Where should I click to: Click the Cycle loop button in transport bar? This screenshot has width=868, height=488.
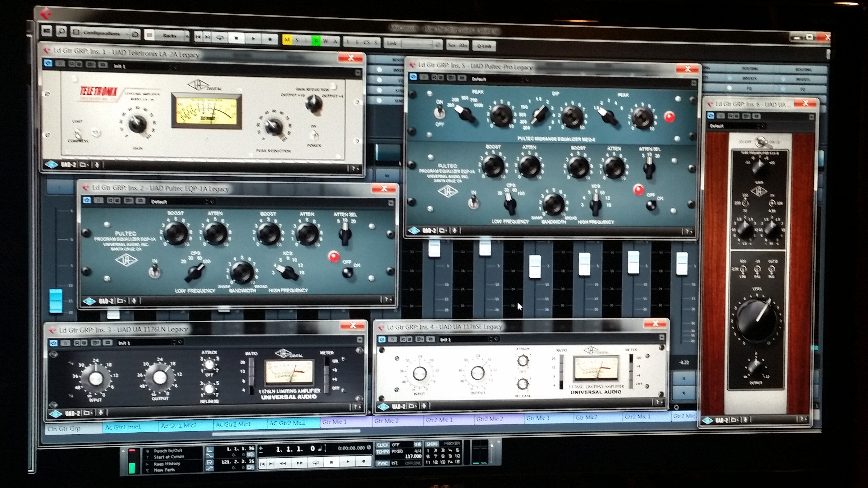[x=315, y=463]
